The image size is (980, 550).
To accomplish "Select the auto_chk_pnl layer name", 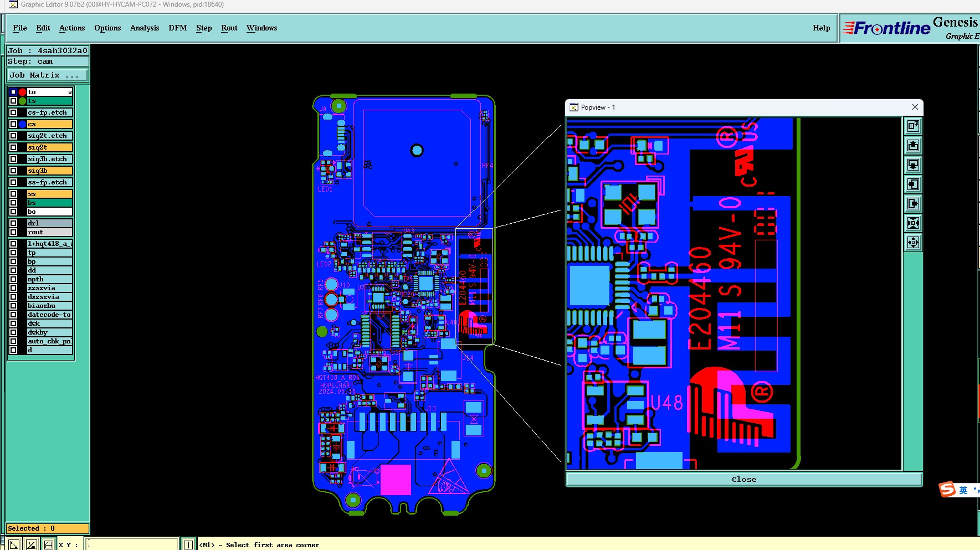I will (x=50, y=341).
